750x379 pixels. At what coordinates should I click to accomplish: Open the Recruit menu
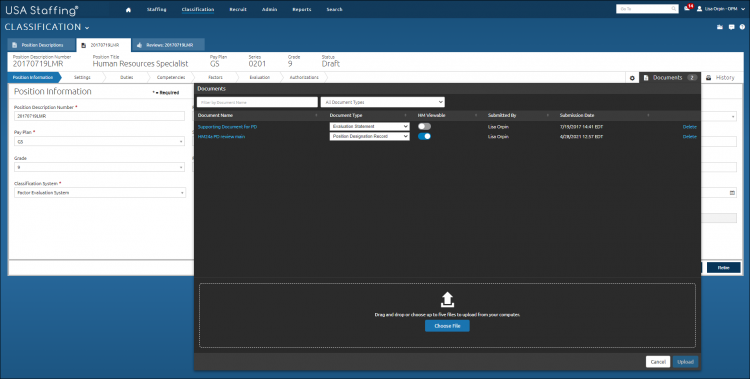tap(238, 10)
